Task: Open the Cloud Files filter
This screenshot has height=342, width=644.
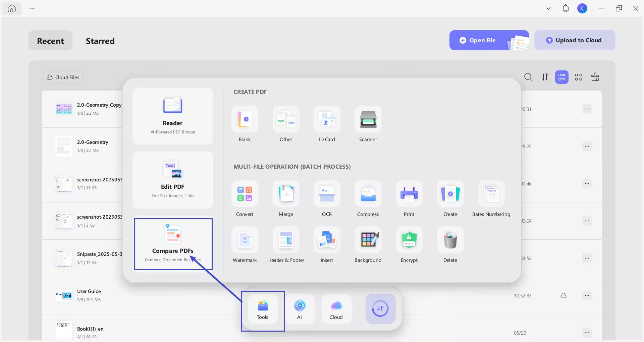Action: point(63,77)
